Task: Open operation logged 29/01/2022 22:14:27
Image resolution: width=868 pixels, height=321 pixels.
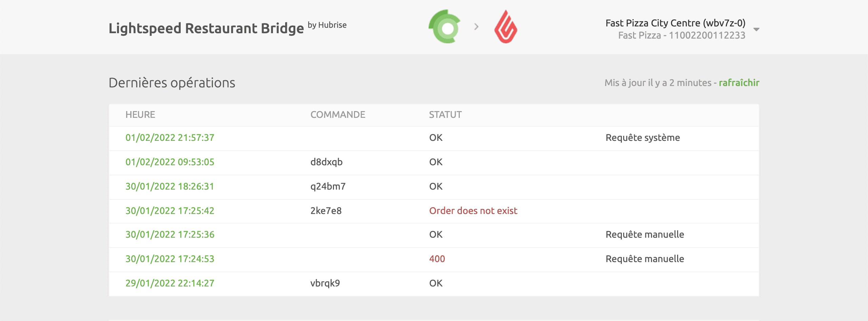Action: tap(170, 283)
